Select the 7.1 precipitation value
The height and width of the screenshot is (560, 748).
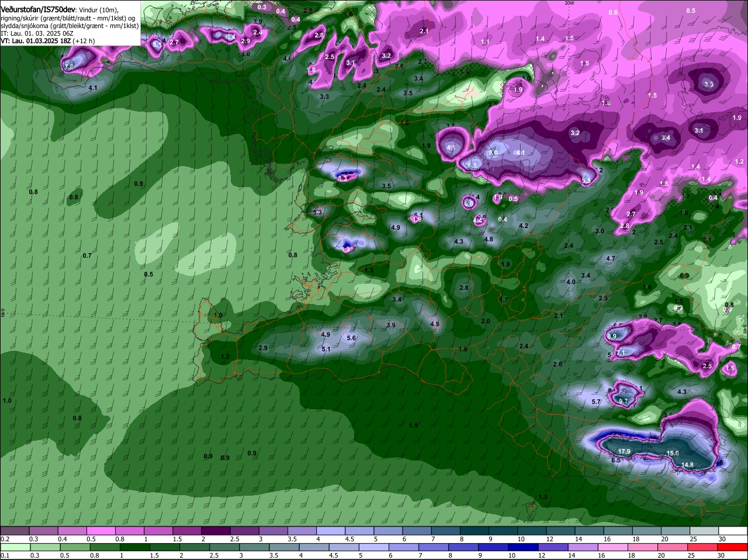point(621,352)
